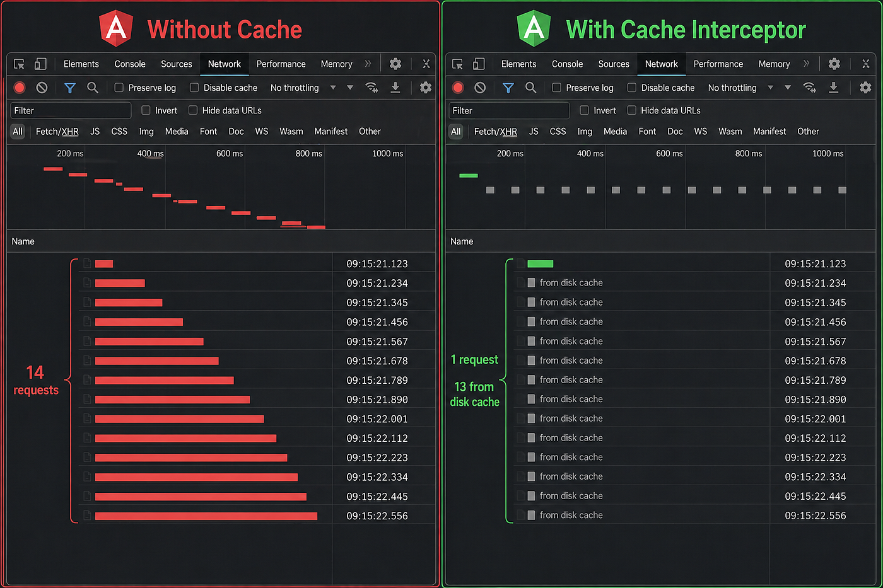The image size is (883, 588).
Task: Select 09:15:21.123 timestamp in Without Cache panel
Action: point(377,263)
